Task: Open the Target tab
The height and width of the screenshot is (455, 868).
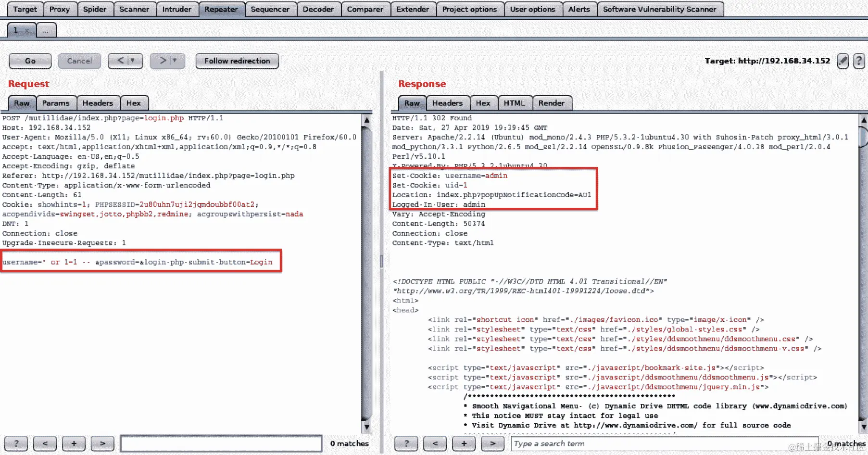Action: (25, 9)
